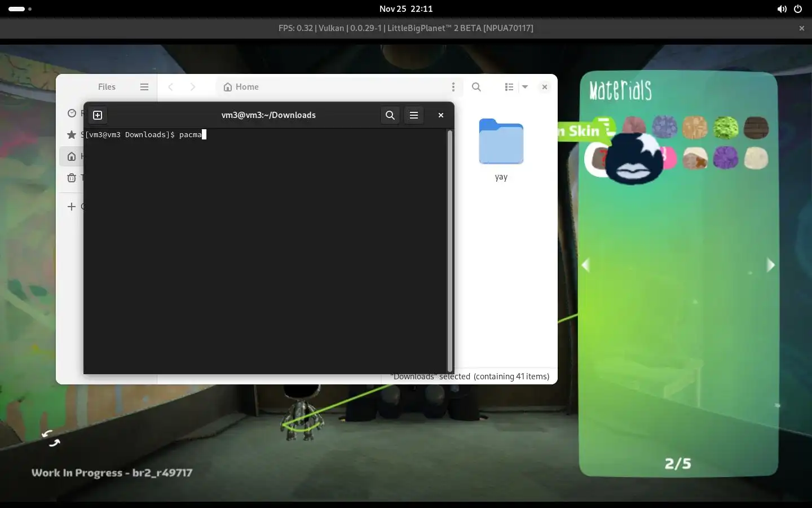
Task: Open the terminal hamburger menu
Action: click(x=414, y=115)
